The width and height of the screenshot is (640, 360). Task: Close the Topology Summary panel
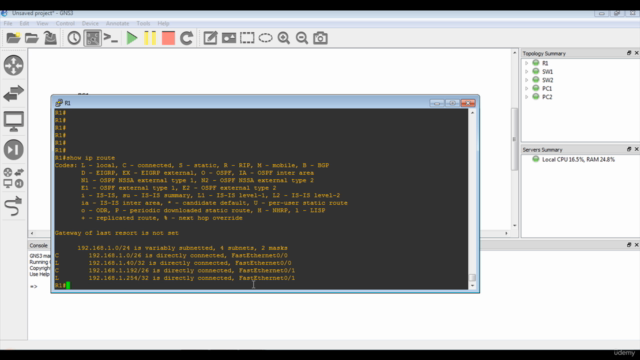[x=636, y=53]
